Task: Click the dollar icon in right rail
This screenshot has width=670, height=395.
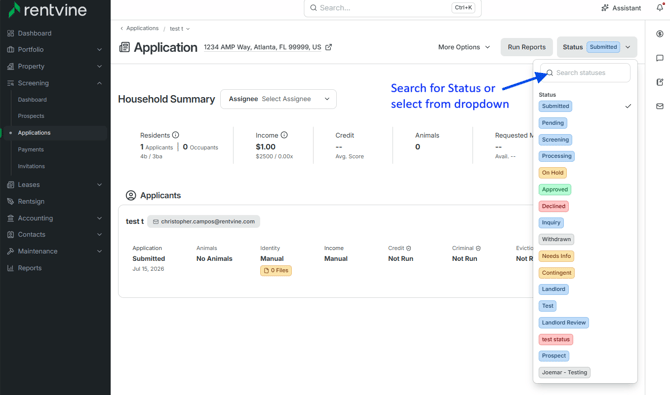Action: [660, 34]
